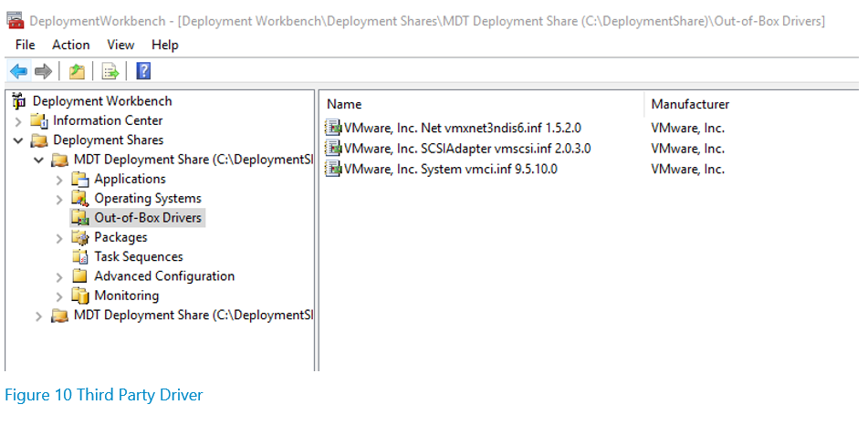868x446 pixels.
Task: Click the Figure 10 Third Party Driver caption
Action: 104,395
